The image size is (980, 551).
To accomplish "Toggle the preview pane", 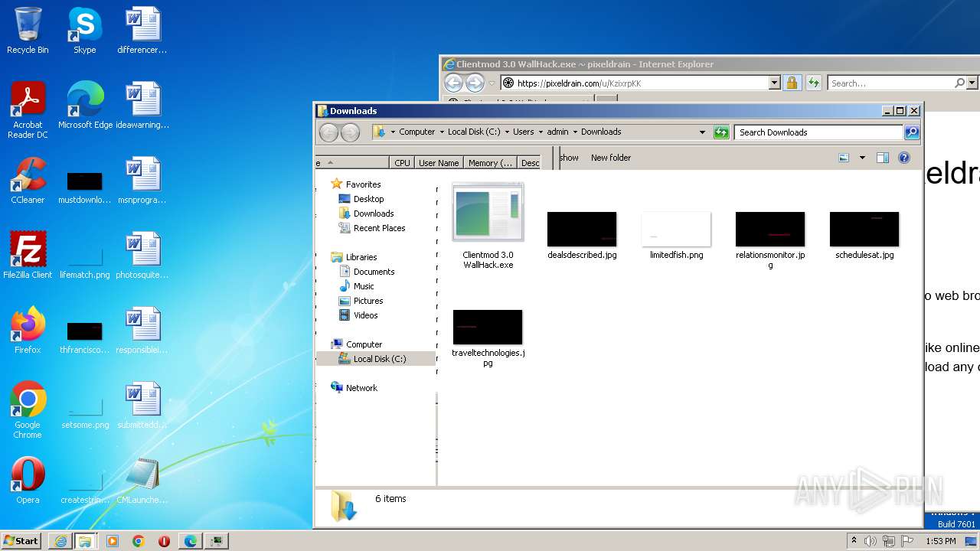I will (883, 158).
